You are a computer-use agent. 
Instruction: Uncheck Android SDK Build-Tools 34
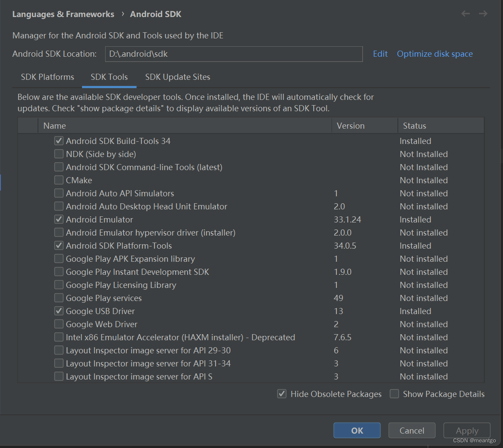pyautogui.click(x=59, y=141)
